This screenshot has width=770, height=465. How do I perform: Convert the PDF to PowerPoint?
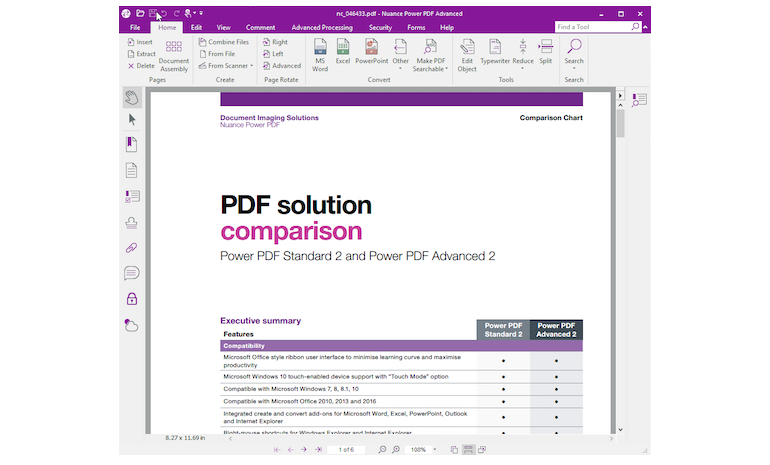372,52
